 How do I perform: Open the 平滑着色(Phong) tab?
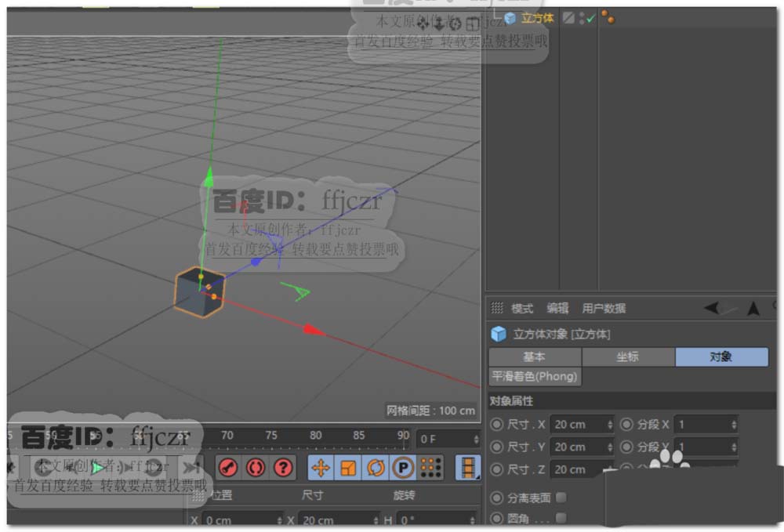pyautogui.click(x=535, y=376)
